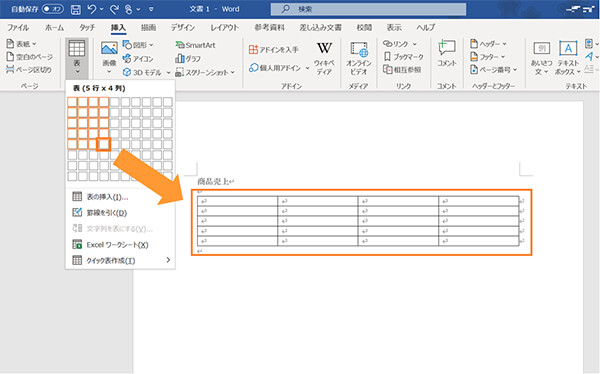600x374 pixels.
Task: Click the 画像 picture icon
Action: coord(109,48)
